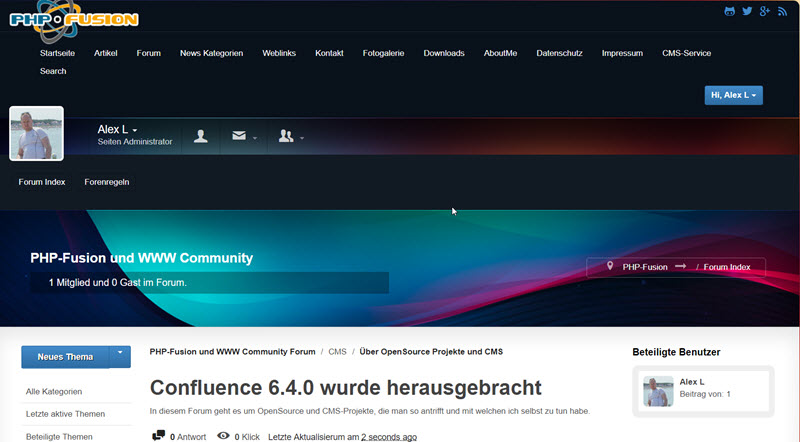Screen dimensions: 800x442
Task: Click the thread title Confluence 6.4.0
Action: point(345,388)
